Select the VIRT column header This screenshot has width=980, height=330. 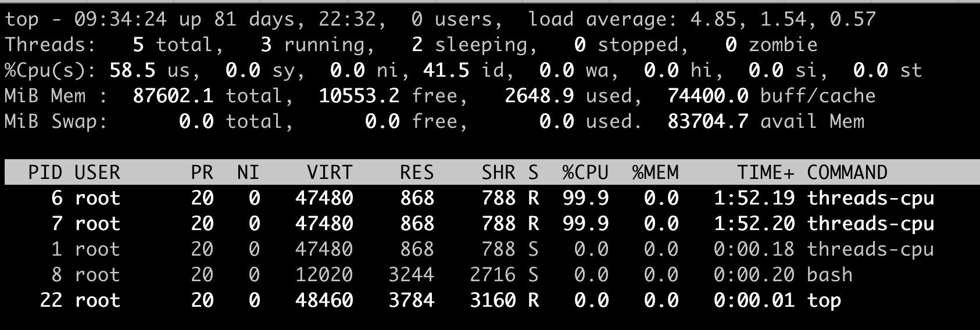point(330,173)
